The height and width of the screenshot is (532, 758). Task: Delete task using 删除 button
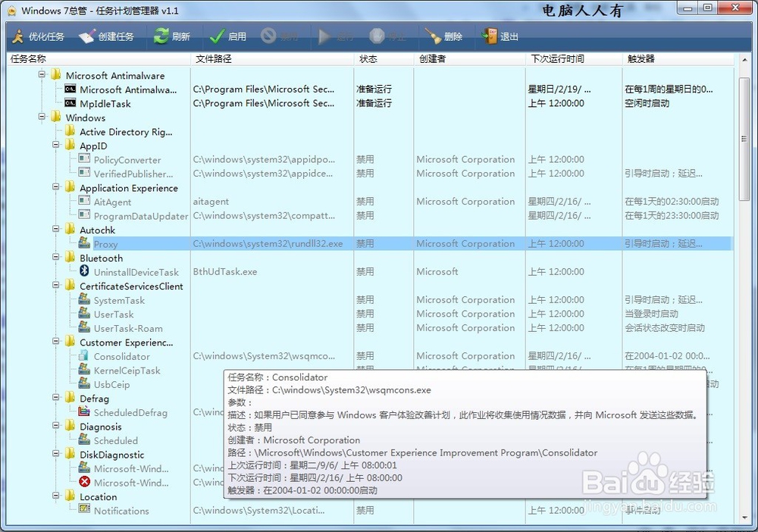(443, 36)
